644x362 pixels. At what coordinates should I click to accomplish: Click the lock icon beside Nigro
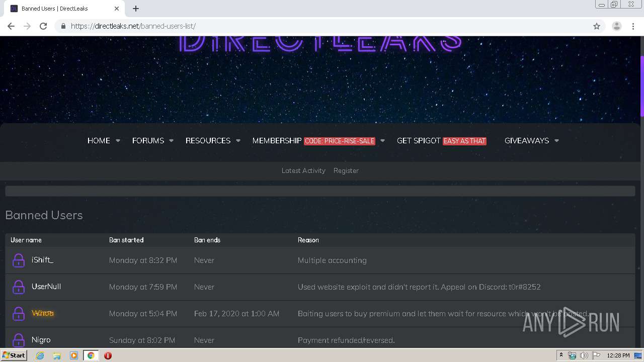[x=19, y=340]
